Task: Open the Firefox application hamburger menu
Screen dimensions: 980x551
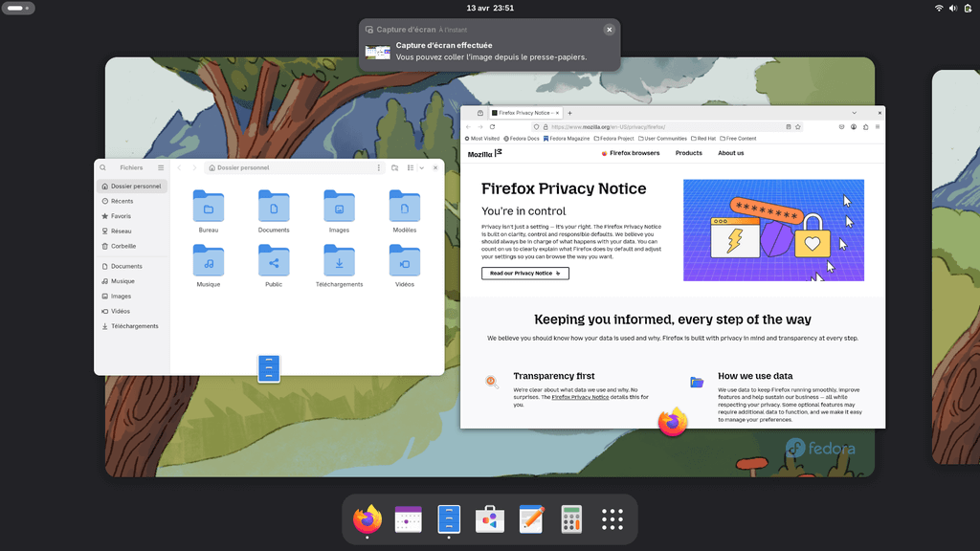Action: pos(878,127)
